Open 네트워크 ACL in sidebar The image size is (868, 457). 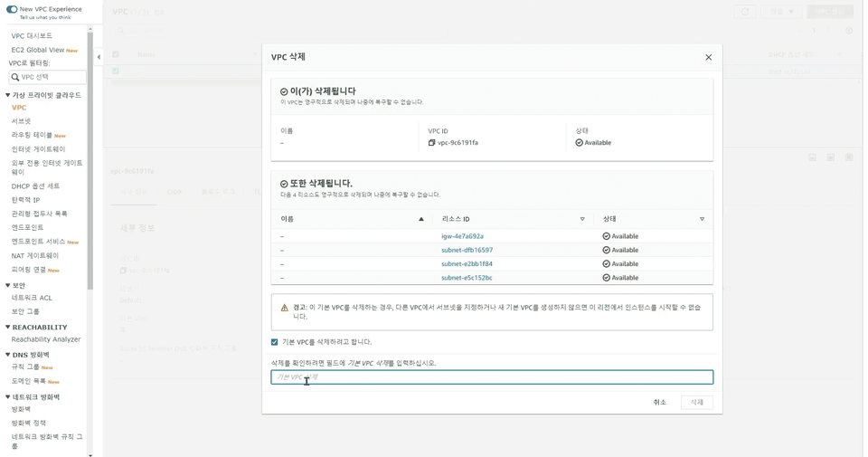pyautogui.click(x=32, y=298)
